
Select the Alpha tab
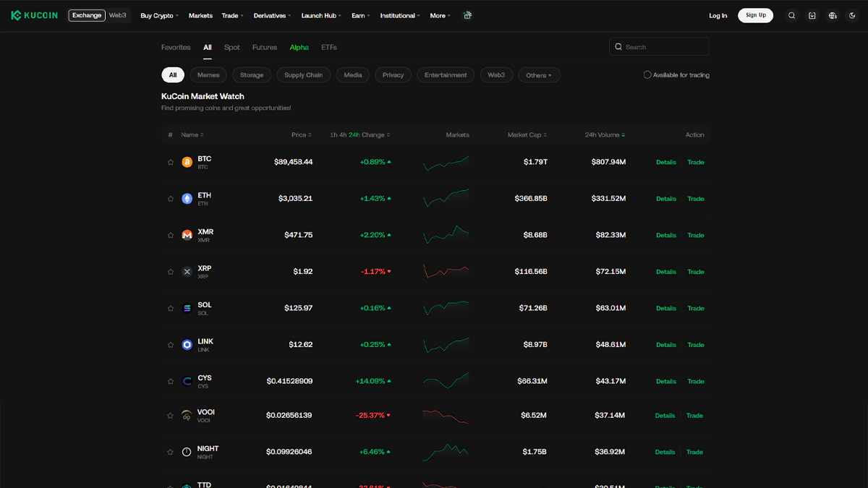[x=299, y=47]
